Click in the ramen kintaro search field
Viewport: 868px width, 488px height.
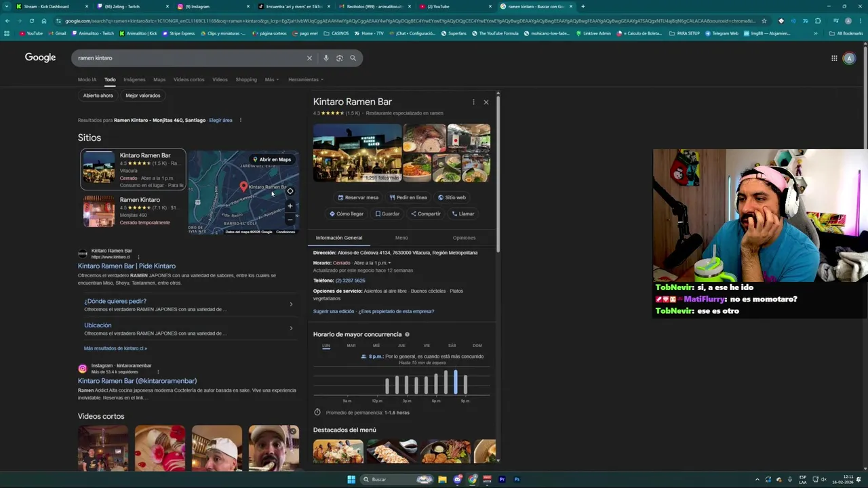(190, 58)
